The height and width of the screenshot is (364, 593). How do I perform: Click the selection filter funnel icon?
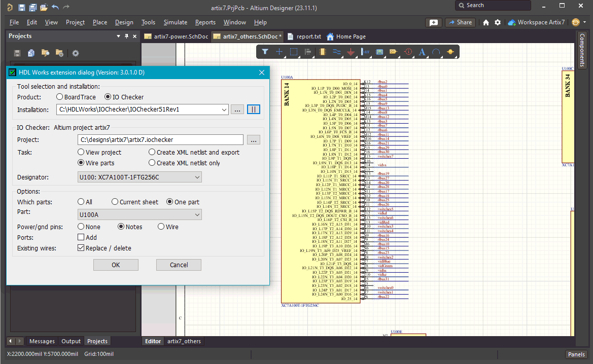[x=265, y=52]
